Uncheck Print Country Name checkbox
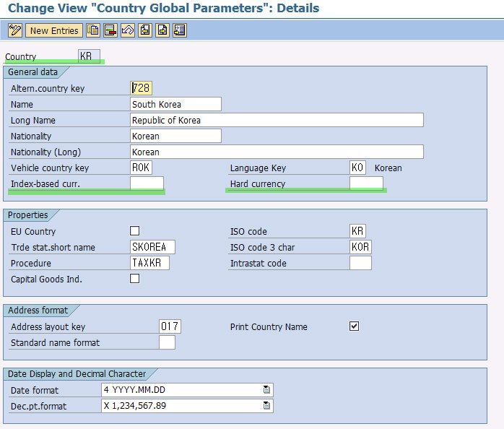 [x=355, y=326]
